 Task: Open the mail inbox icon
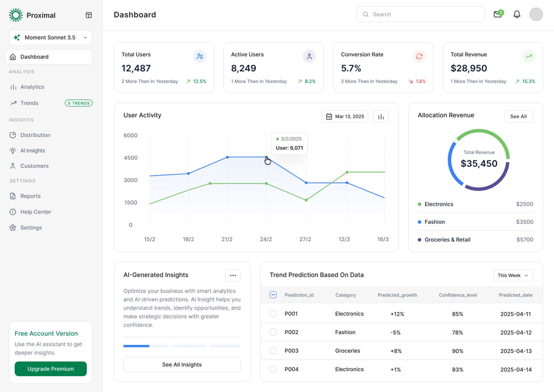click(x=498, y=14)
